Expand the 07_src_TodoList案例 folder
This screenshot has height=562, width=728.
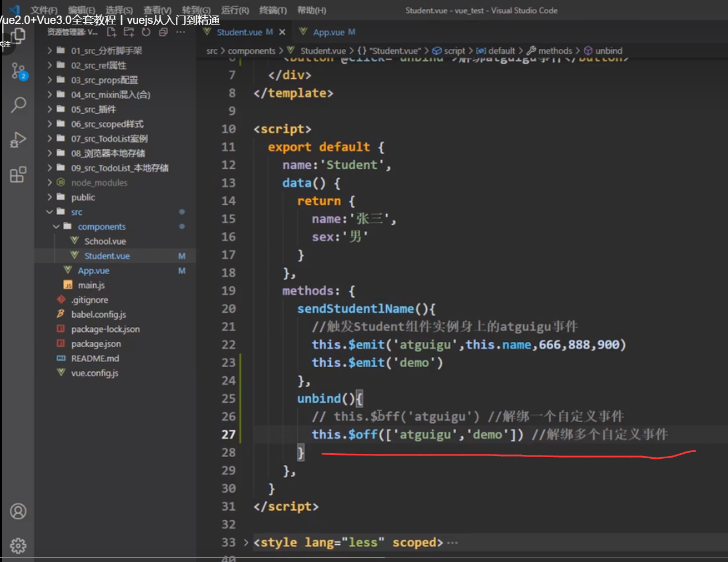109,139
